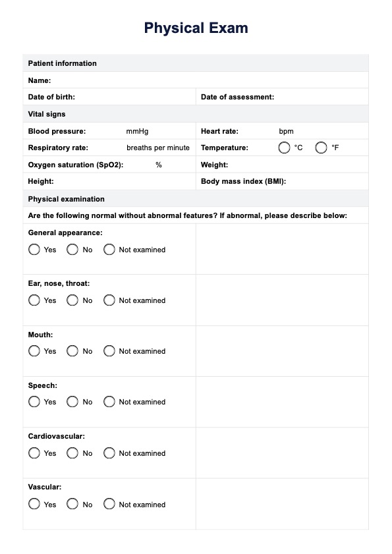Choose Not examined under Vascular
This screenshot has height=554, width=392.
[x=109, y=504]
